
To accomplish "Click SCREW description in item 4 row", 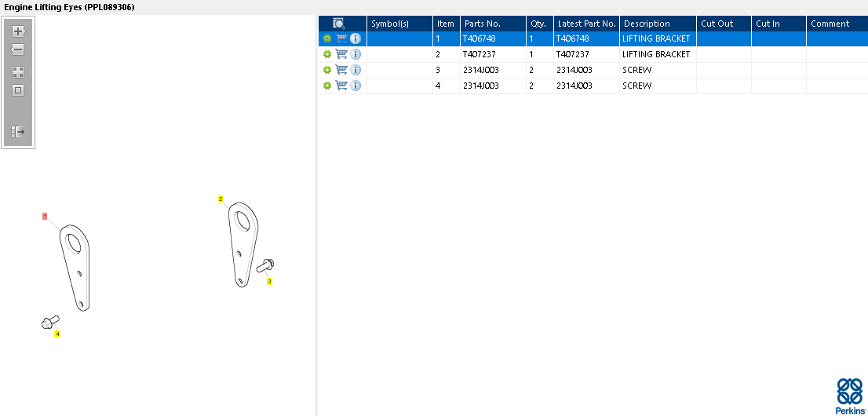I will point(636,86).
